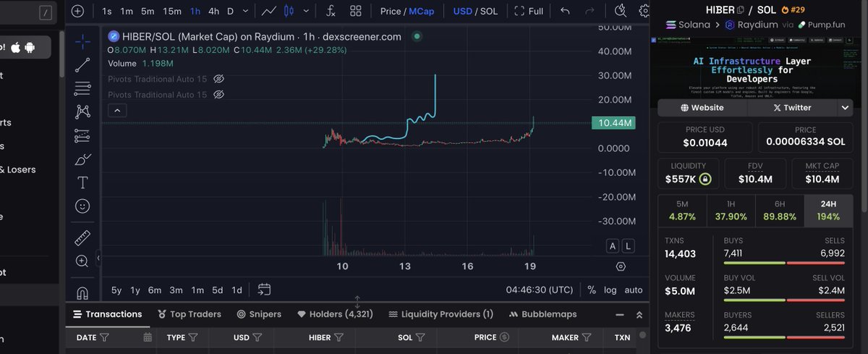Select the 24H stats period
The image size is (868, 354).
[x=828, y=210]
